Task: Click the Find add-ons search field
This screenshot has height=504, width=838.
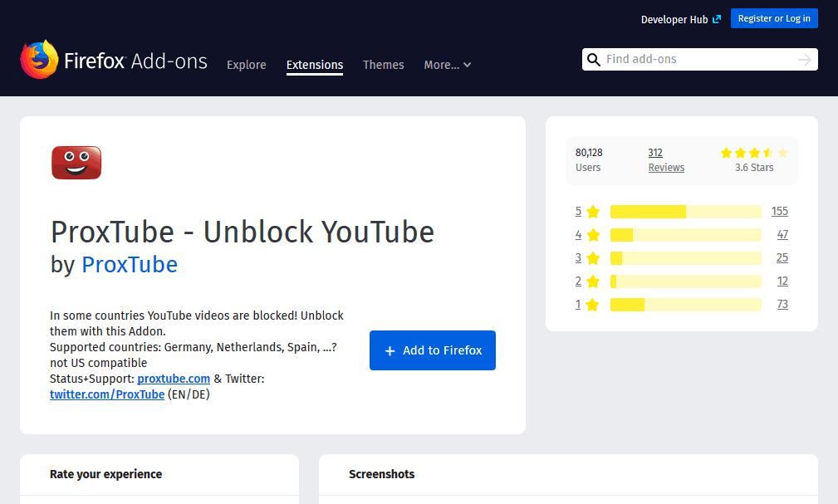Action: [699, 59]
